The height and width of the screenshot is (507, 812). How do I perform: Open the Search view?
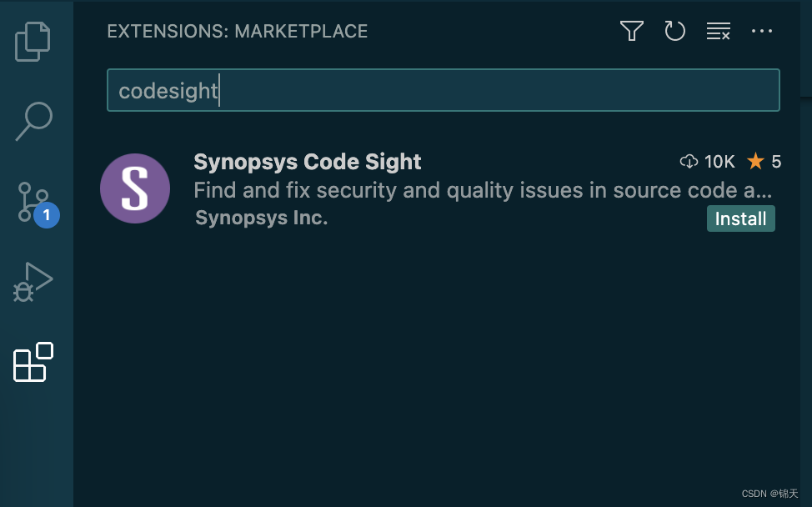33,122
